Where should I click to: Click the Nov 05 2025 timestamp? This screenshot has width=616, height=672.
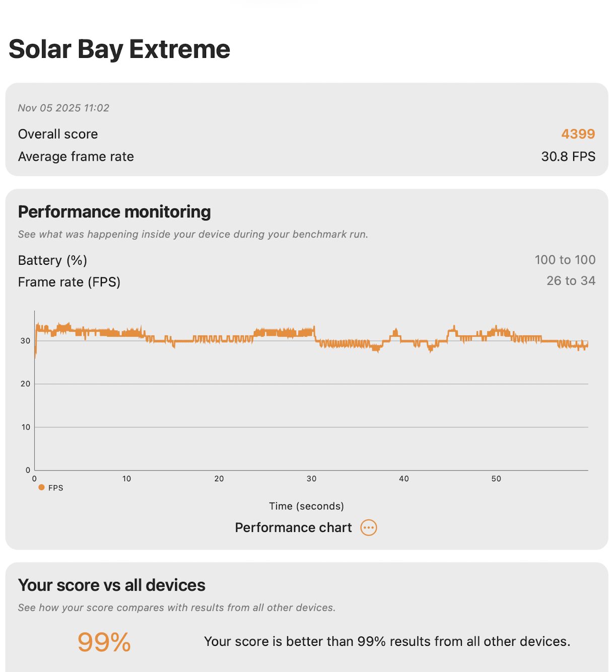(63, 108)
